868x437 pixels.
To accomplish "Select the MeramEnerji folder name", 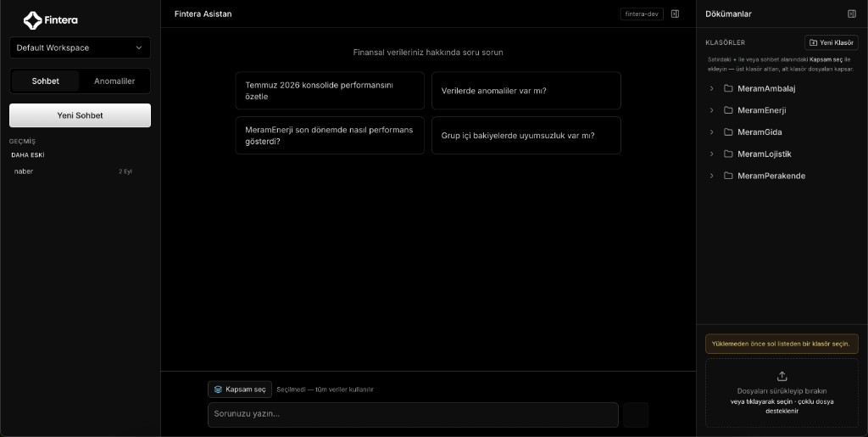I will 762,110.
